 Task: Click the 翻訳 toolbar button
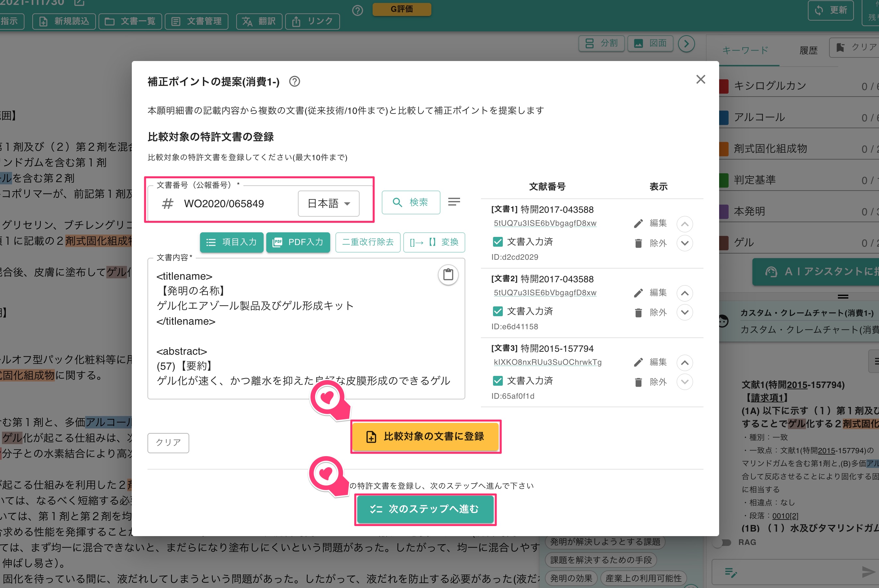pos(259,22)
